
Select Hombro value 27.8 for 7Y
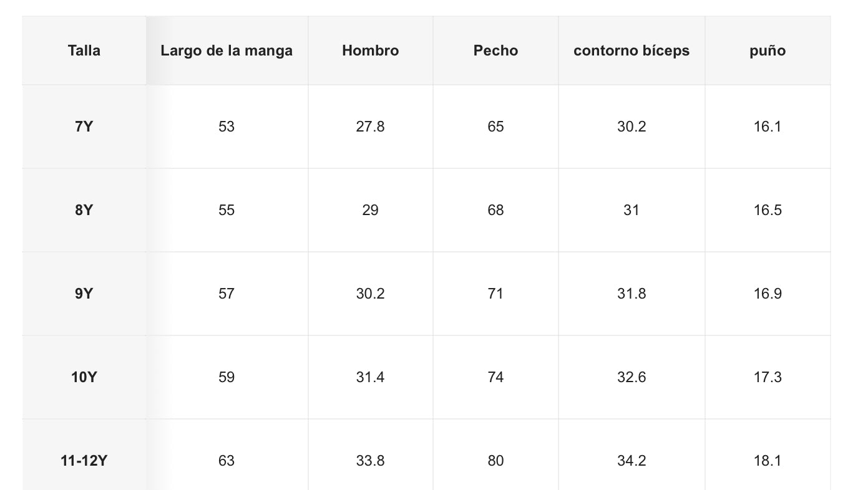370,127
